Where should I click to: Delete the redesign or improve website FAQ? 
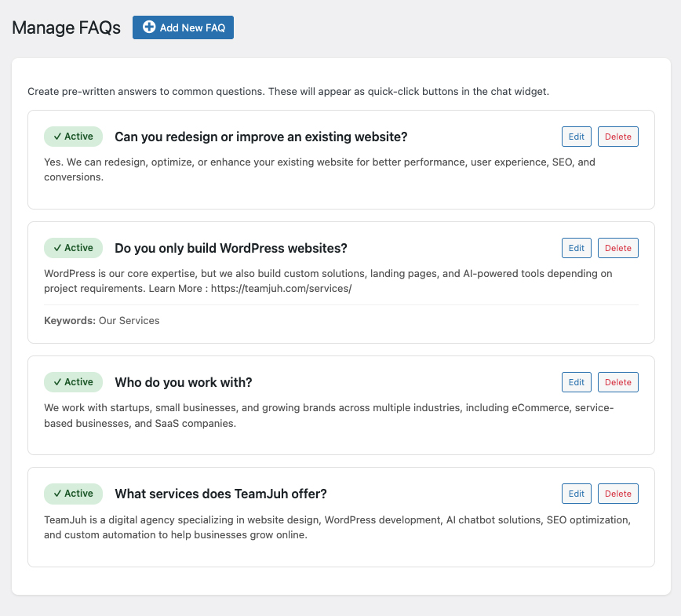point(617,136)
